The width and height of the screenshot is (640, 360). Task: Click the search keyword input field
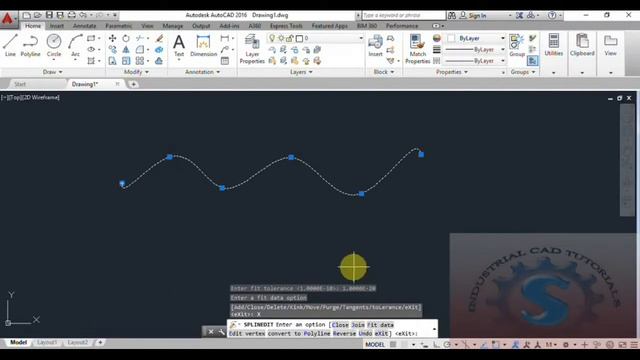403,15
